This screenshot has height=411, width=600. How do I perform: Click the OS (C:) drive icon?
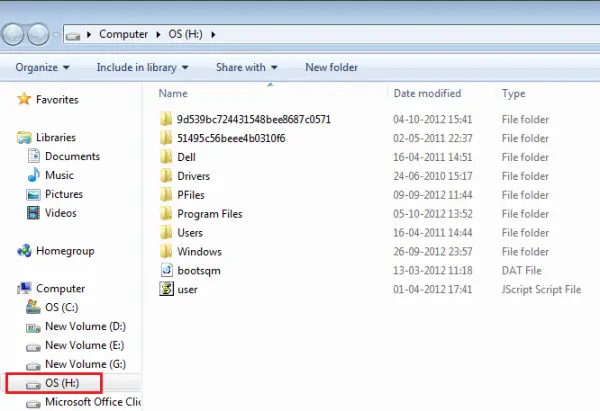point(33,307)
